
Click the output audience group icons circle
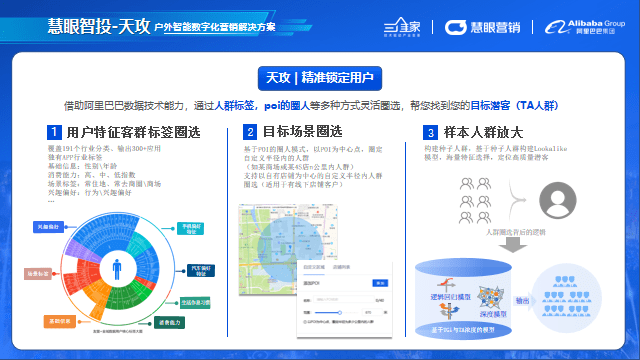566,298
